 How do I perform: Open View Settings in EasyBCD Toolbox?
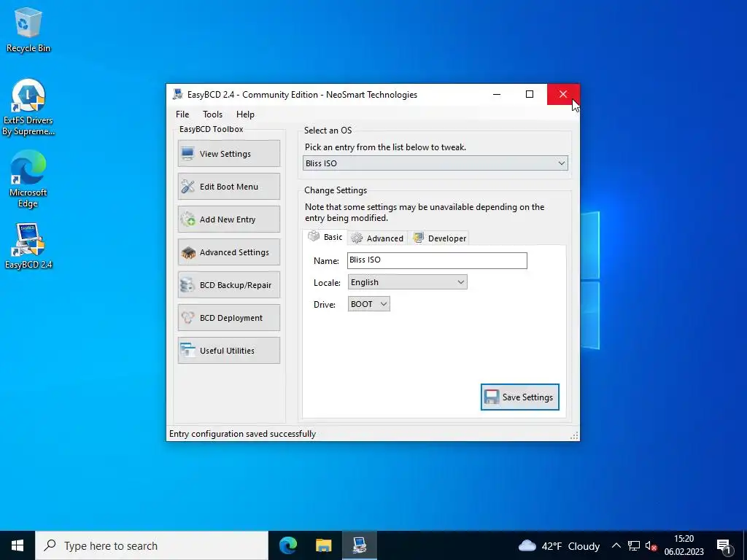pyautogui.click(x=228, y=153)
